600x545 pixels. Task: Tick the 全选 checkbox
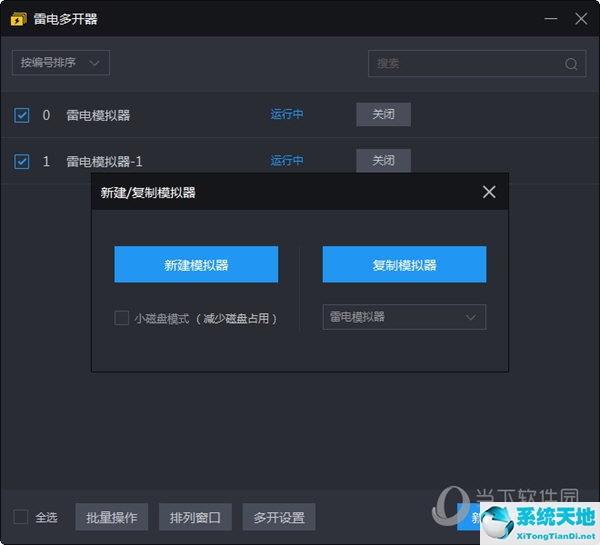click(x=21, y=517)
